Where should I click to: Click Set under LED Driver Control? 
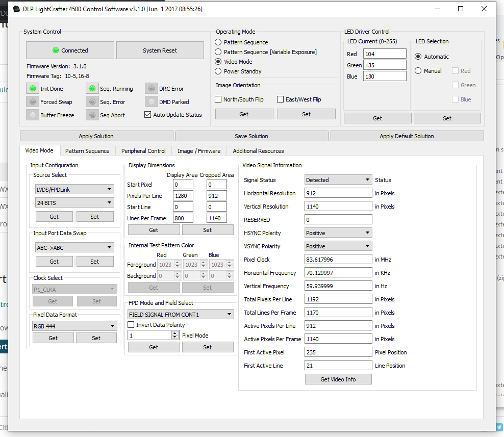click(x=447, y=118)
